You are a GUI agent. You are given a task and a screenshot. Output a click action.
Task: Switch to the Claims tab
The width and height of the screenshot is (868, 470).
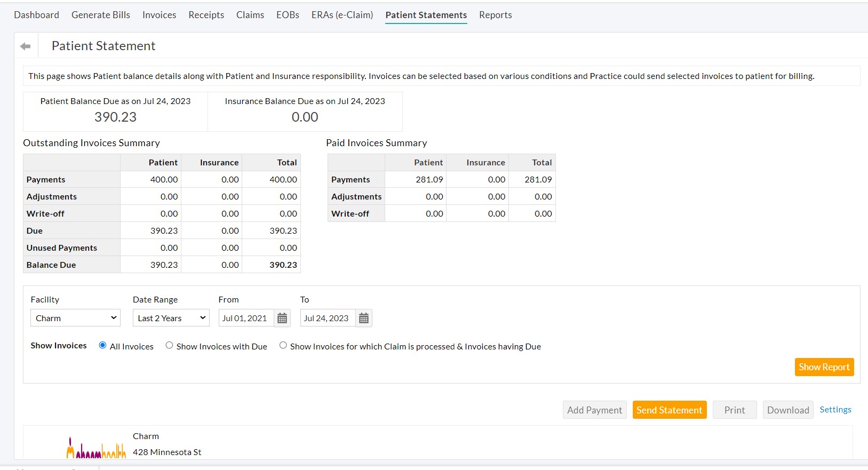[x=250, y=15]
